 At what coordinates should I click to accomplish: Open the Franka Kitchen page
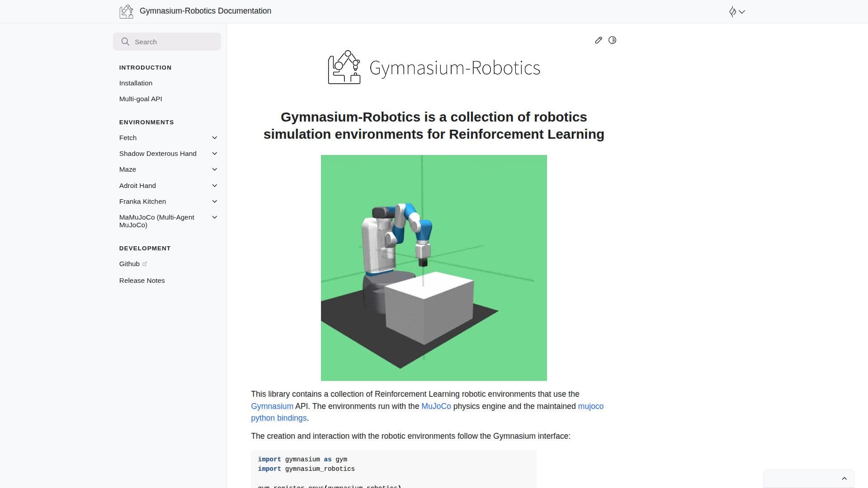[x=142, y=202]
